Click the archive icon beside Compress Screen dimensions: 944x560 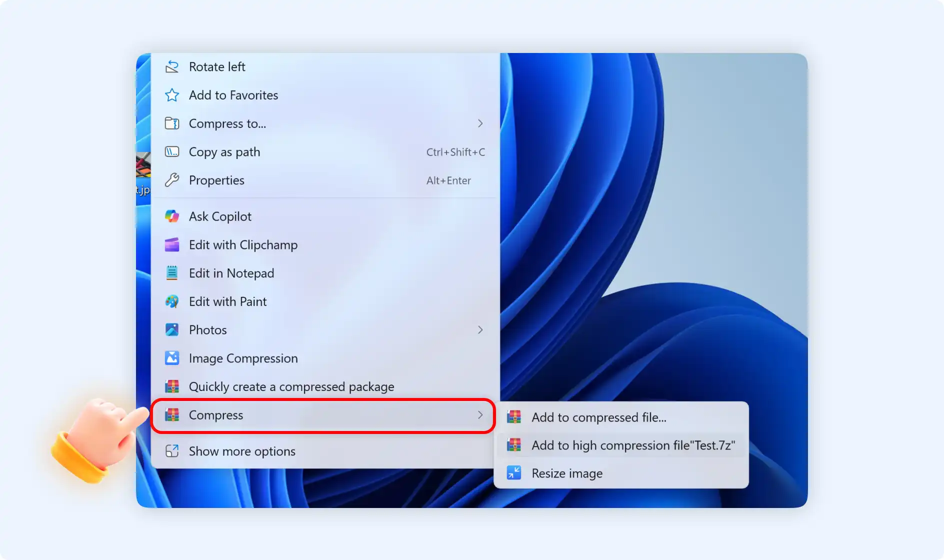coord(172,415)
